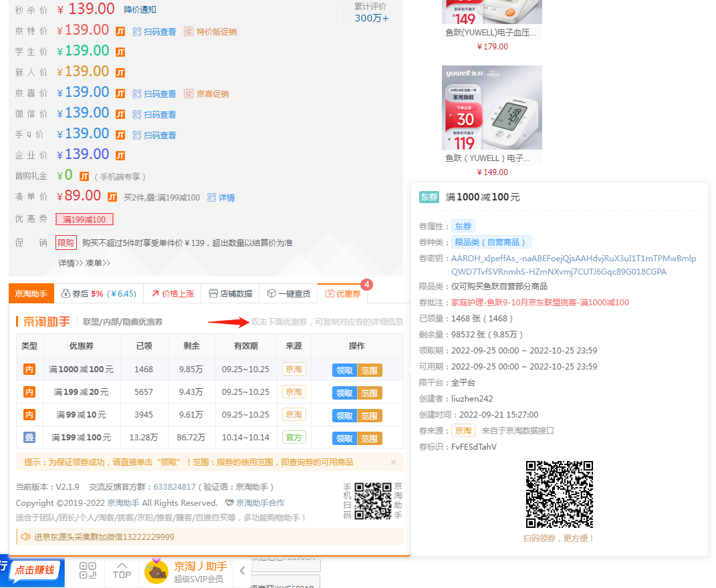The height and width of the screenshot is (588, 716).
Task: Click the QR scan icon in bottom bar
Action: click(88, 571)
